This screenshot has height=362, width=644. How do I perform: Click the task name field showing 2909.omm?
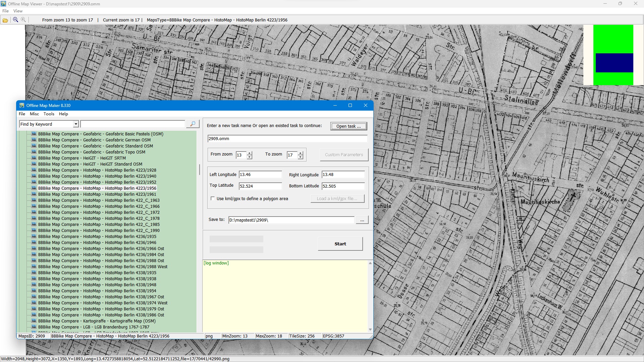[x=287, y=138]
